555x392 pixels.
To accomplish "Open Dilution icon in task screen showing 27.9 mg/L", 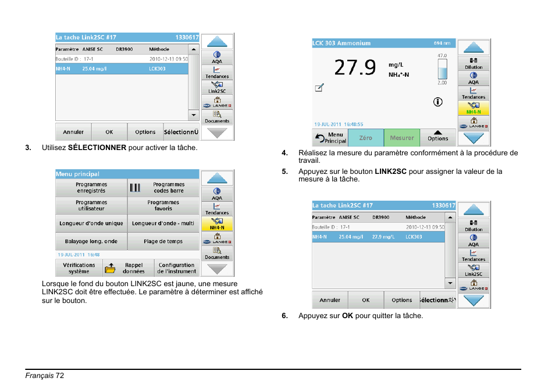I will (474, 226).
